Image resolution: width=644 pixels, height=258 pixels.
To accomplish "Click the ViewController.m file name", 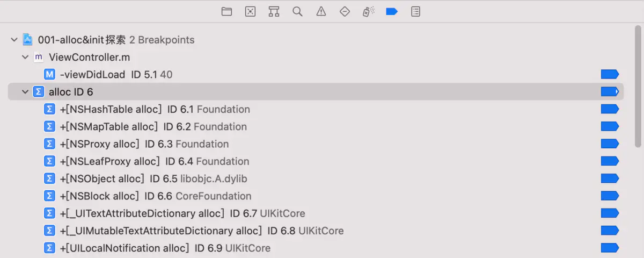I will click(x=89, y=57).
